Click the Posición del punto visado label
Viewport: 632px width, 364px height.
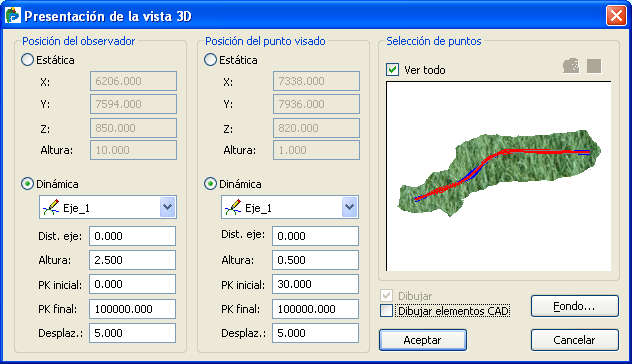[x=265, y=41]
